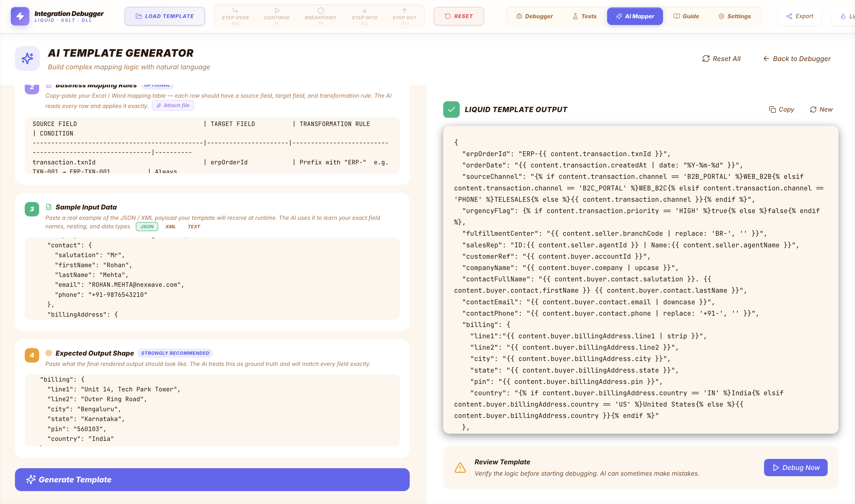Click the Step Into arrow icon
The image size is (855, 504).
pos(364,11)
